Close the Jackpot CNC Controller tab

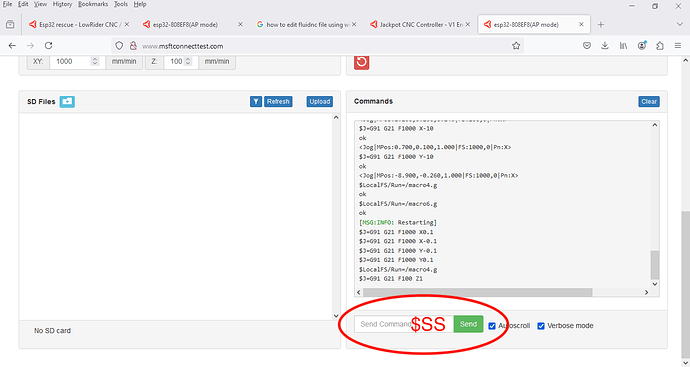click(468, 25)
